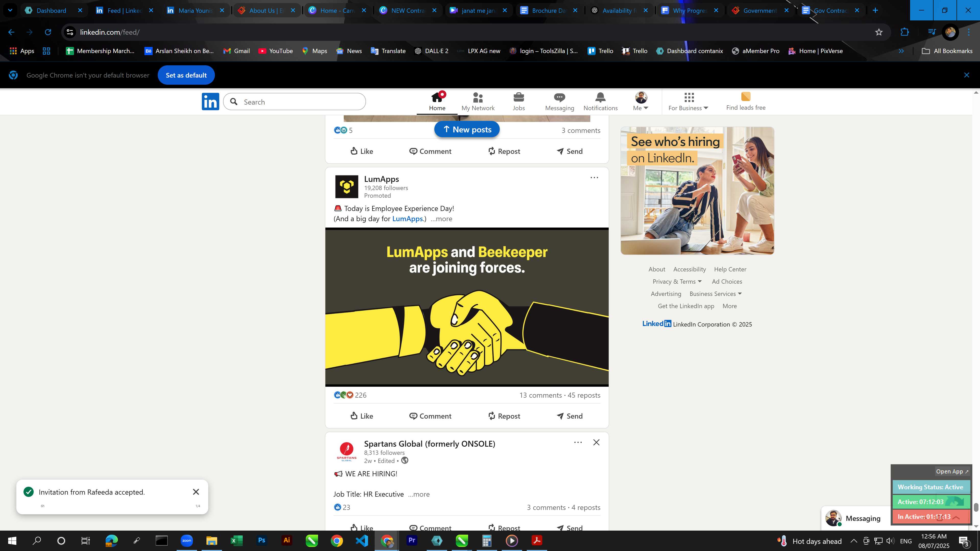Open the LumApps company logo
980x551 pixels.
click(x=347, y=187)
